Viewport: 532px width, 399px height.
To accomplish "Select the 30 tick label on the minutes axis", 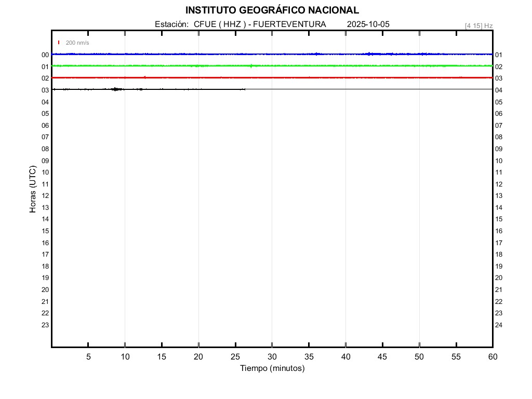I will click(x=272, y=357).
